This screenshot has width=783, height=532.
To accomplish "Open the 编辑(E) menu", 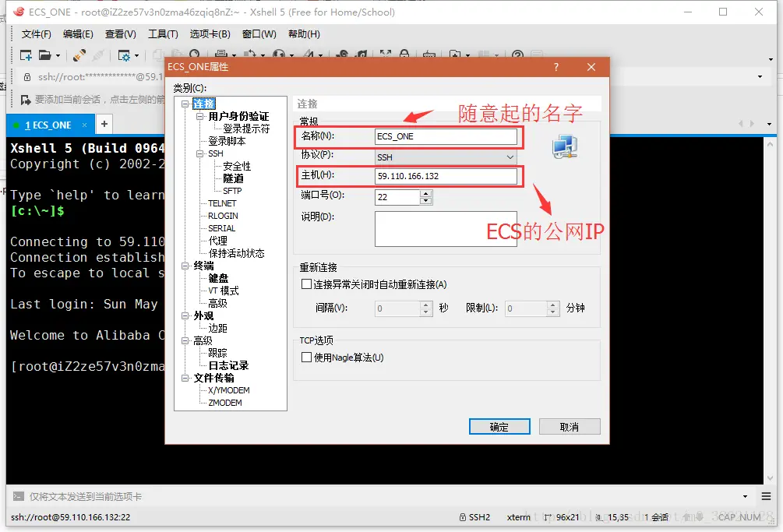I will click(78, 34).
